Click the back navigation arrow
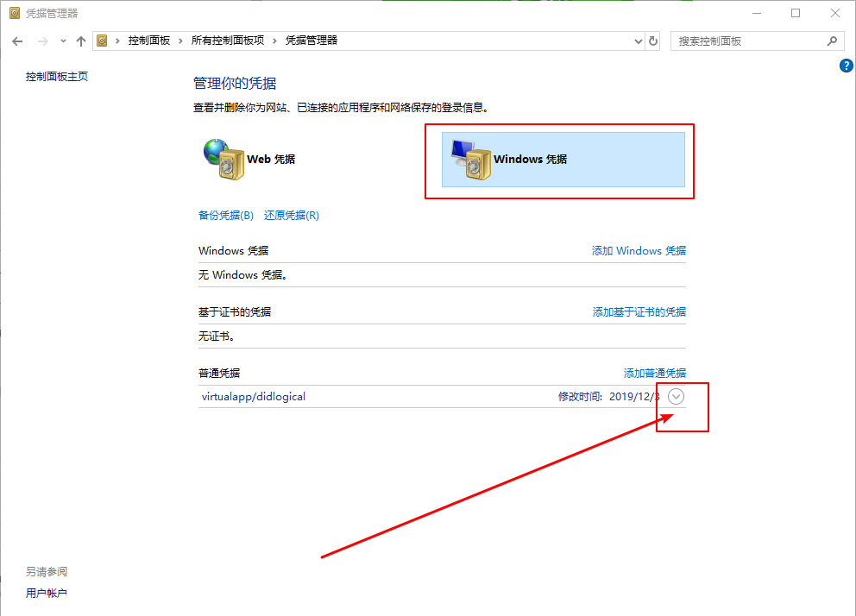This screenshot has height=616, width=856. (x=17, y=41)
